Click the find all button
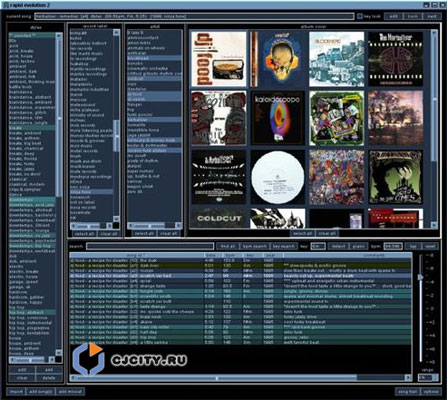 pyautogui.click(x=228, y=246)
